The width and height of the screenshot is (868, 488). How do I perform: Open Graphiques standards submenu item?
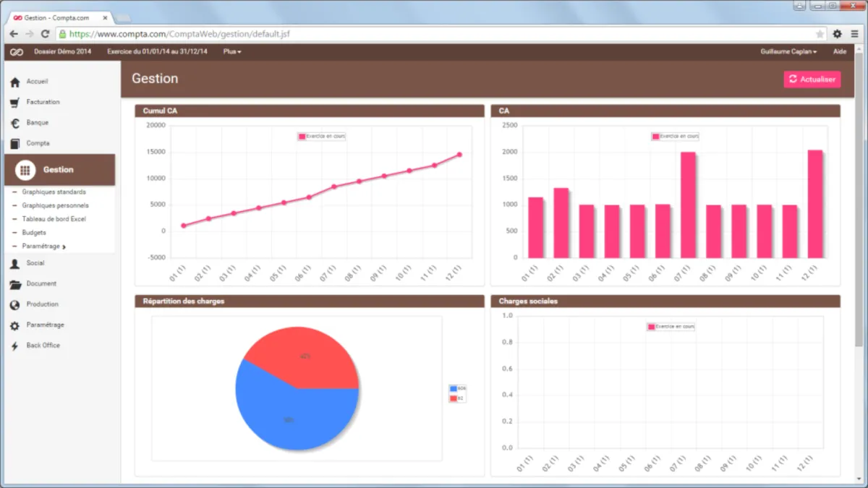(x=54, y=192)
